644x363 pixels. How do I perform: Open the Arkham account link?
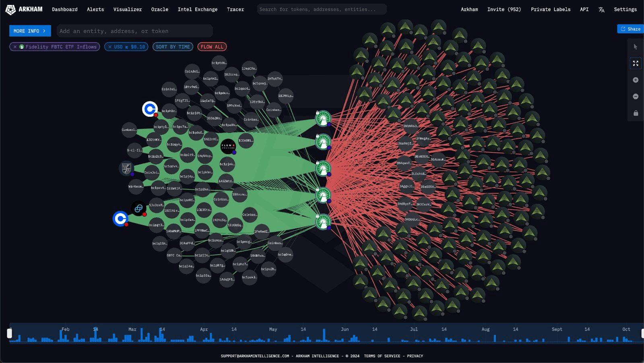coord(469,10)
